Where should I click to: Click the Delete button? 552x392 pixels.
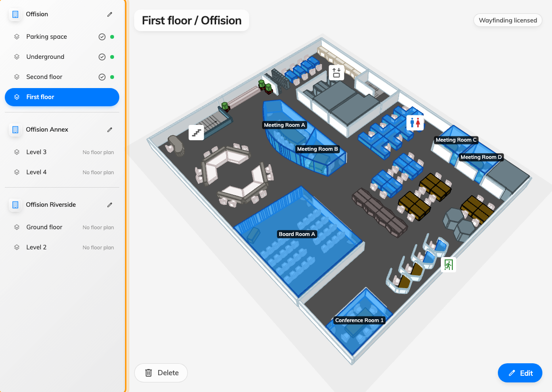161,373
